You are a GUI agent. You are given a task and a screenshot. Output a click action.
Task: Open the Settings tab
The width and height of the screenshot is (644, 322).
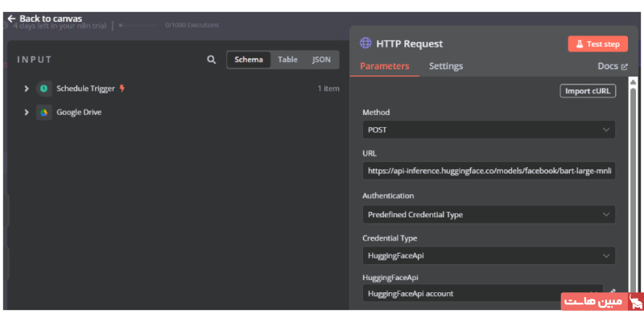coord(445,66)
